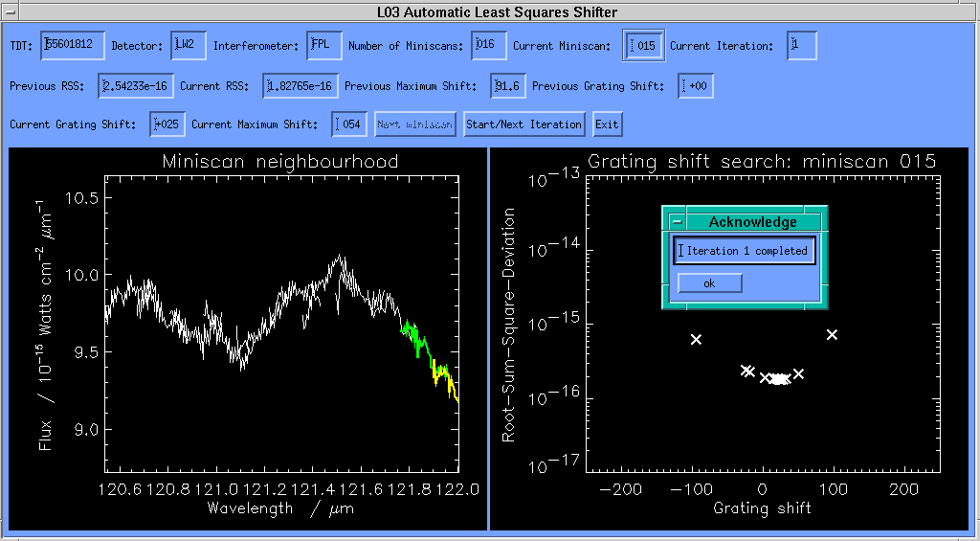Open the Acknowledge dialog window menu button
Viewport: 980px width, 541px height.
677,221
